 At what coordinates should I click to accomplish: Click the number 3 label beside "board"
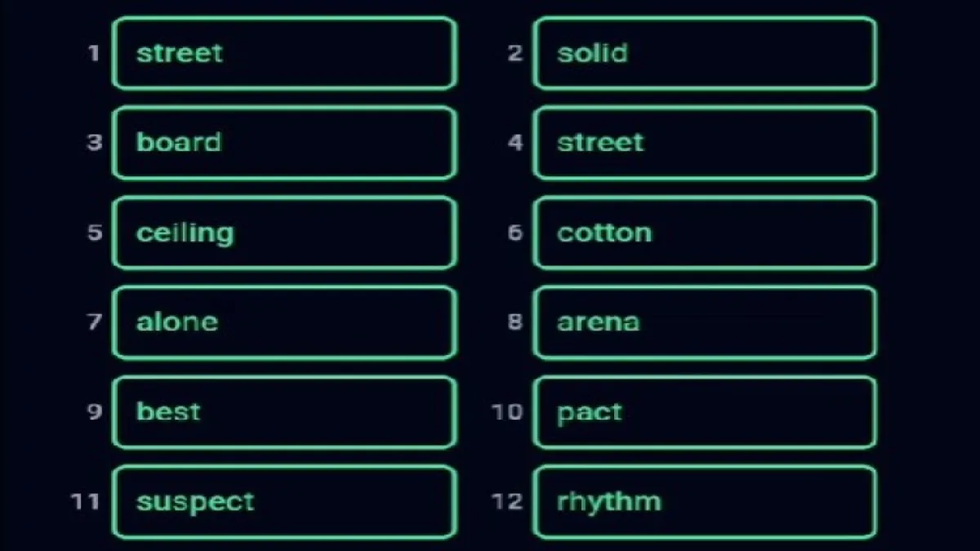click(95, 143)
